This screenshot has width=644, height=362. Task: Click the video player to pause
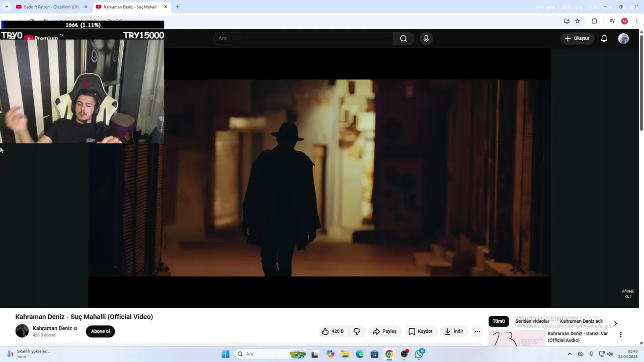pyautogui.click(x=319, y=177)
